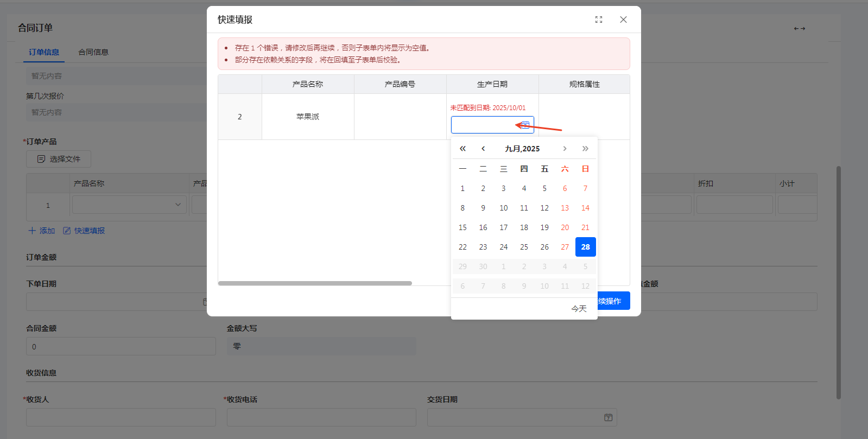This screenshot has height=439, width=868.
Task: Click the dialog's horizontal scrollbar
Action: [x=315, y=283]
